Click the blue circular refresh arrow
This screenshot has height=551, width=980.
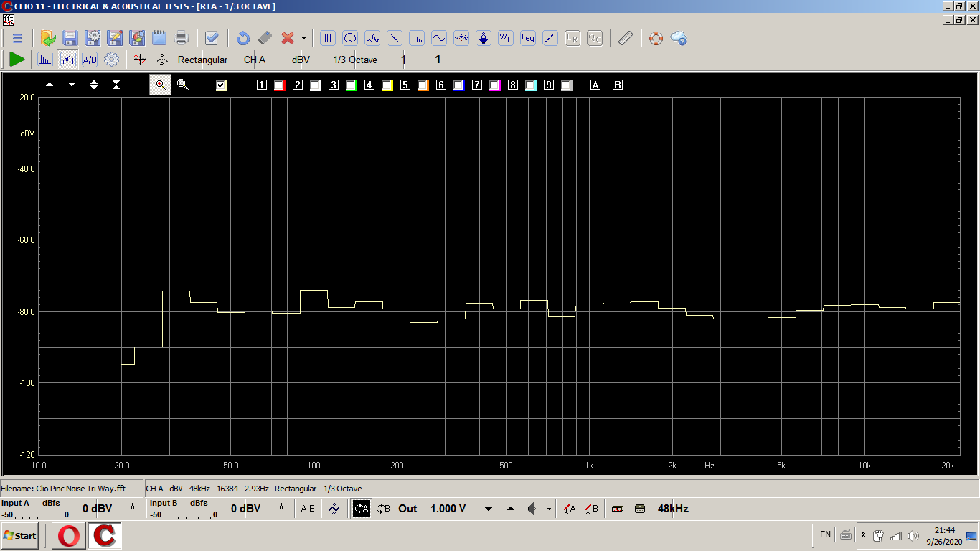click(243, 38)
